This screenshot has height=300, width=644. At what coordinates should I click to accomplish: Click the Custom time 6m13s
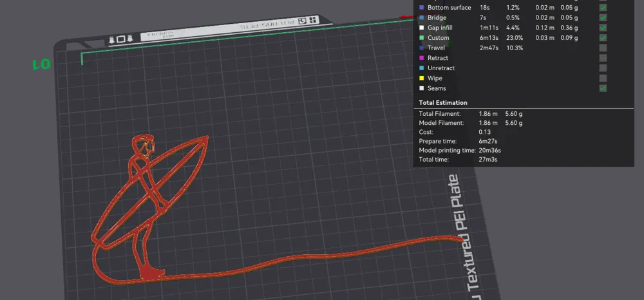click(x=489, y=38)
